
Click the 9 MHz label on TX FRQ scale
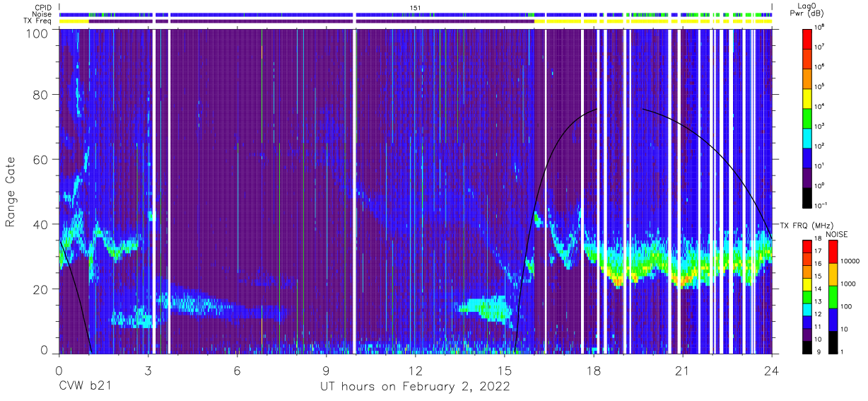point(819,351)
